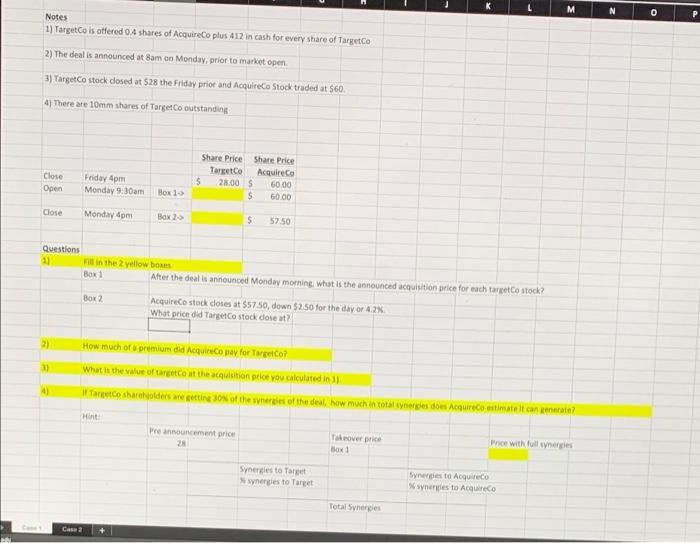The image size is (700, 543).
Task: Select the 'Takeover price' cell
Action: coord(356,439)
